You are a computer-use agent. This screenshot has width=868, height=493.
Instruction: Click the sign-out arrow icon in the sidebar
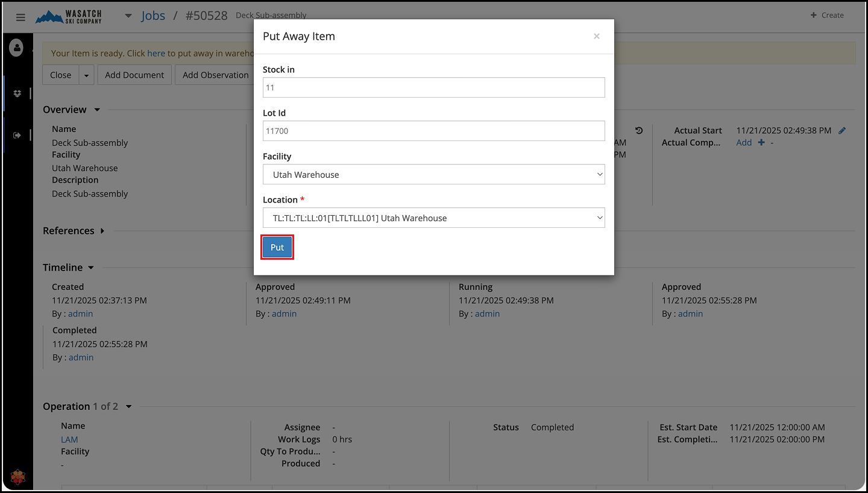(x=17, y=136)
